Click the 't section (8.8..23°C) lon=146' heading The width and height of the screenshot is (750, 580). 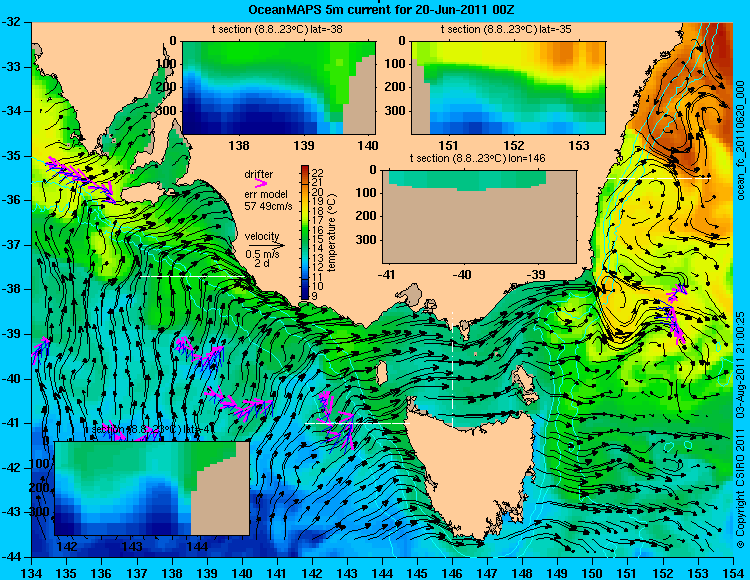(477, 158)
